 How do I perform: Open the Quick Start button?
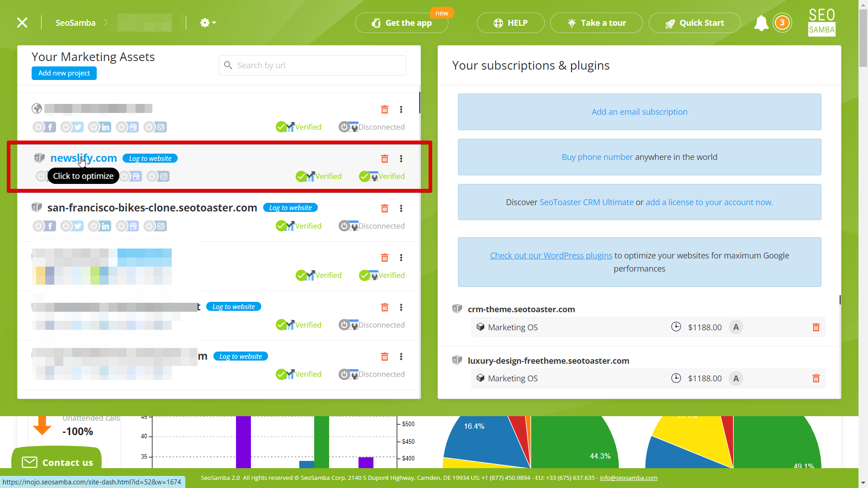(694, 23)
